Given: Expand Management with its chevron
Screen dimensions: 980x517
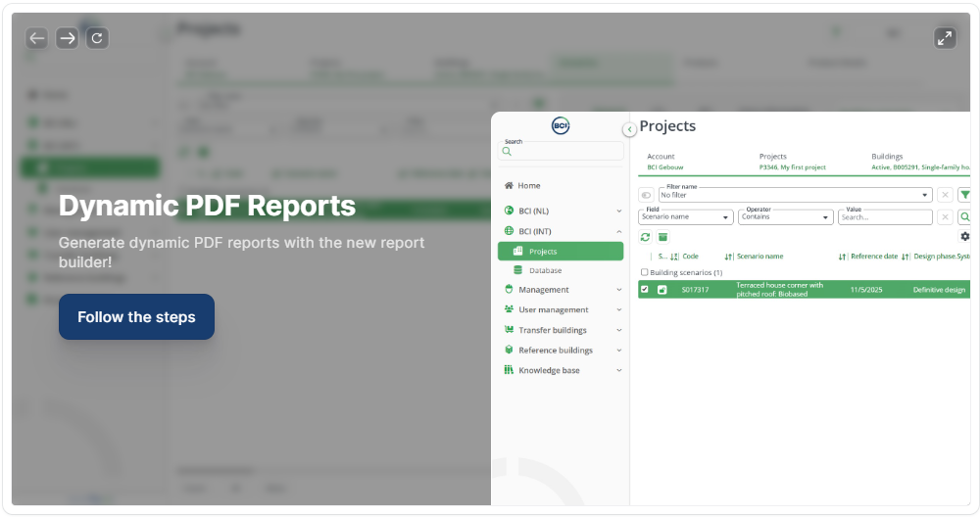Looking at the screenshot, I should [618, 290].
